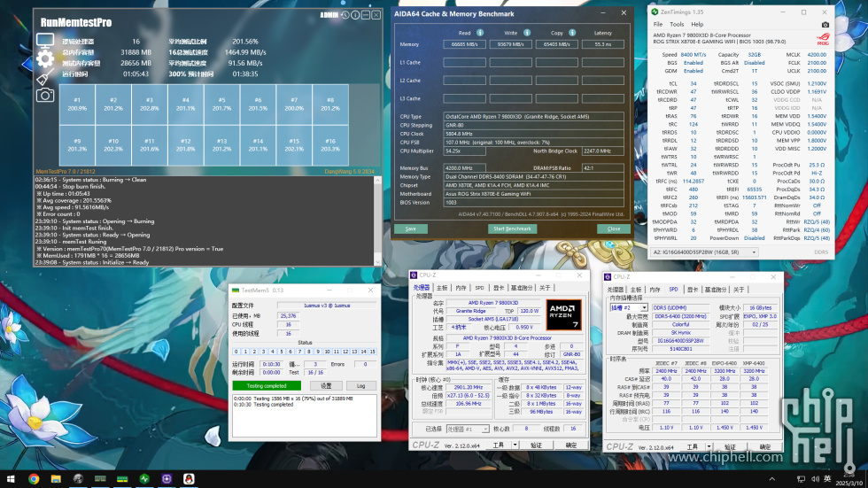Open the slot #2 dropdown in CPU-Z SPD
The height and width of the screenshot is (488, 868).
coord(644,307)
